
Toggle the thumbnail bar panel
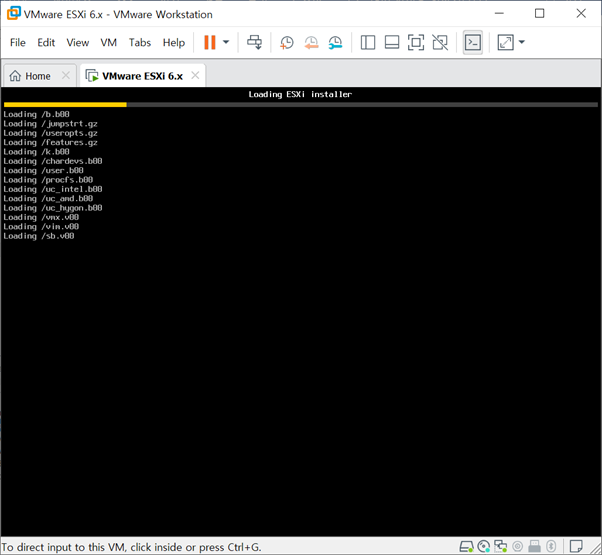coord(392,42)
